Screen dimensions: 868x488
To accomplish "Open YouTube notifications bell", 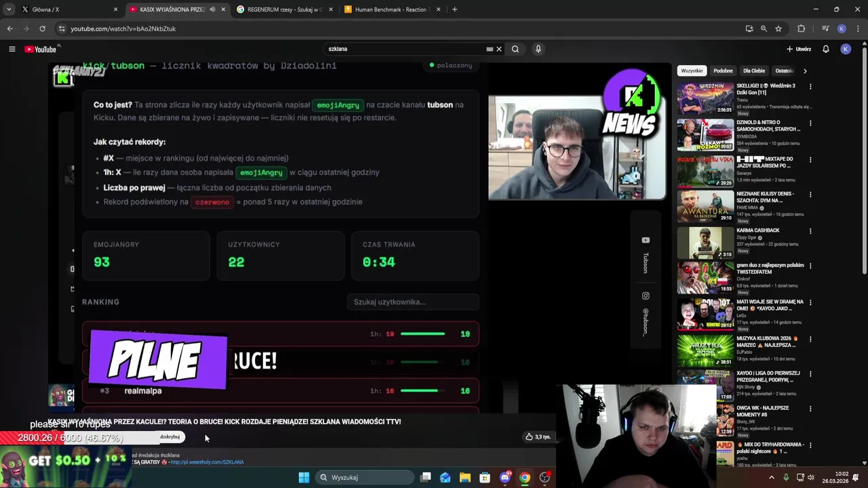I will click(x=826, y=49).
